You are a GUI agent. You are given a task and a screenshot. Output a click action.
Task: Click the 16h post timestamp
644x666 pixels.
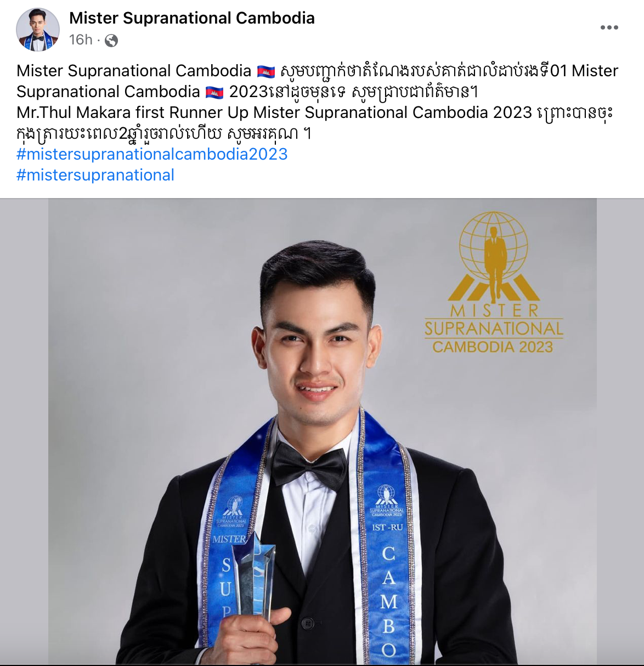pos(81,40)
